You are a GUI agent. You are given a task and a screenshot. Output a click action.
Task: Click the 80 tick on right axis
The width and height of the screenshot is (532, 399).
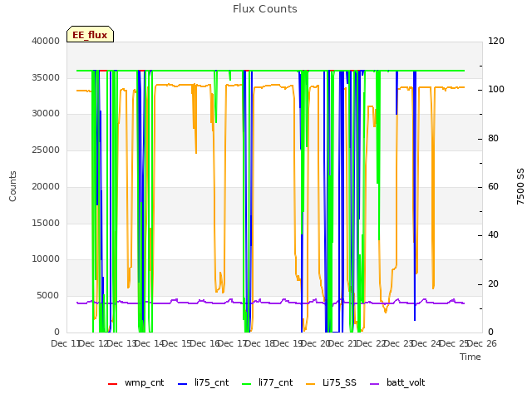pos(493,139)
